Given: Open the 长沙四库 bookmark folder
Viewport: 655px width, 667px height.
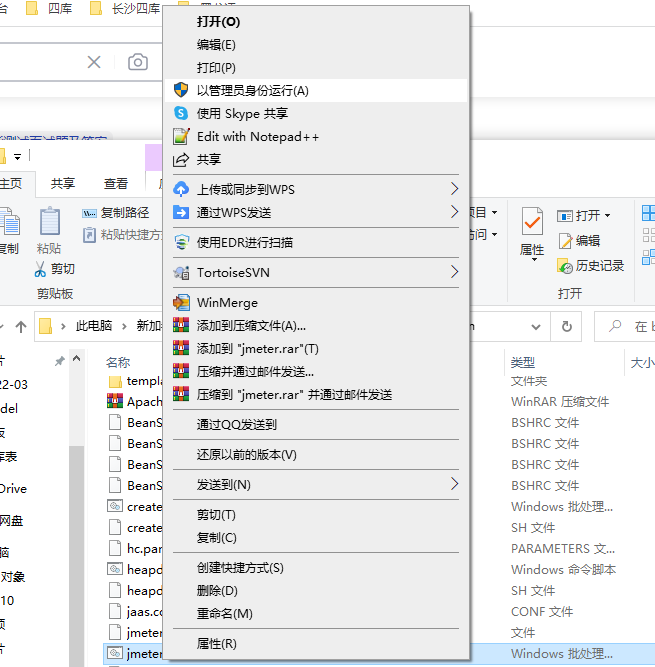Looking at the screenshot, I should [125, 8].
